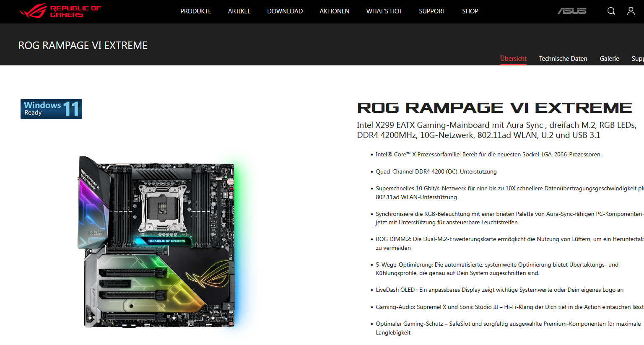Click the large ROG RAMPAGE VI EXTREME heading
Viewport: 644px width, 345px height.
[x=494, y=108]
